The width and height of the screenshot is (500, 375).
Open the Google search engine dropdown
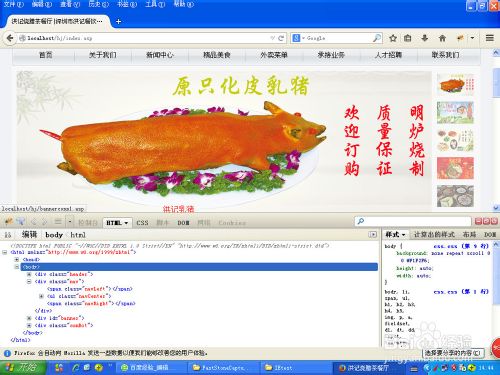pyautogui.click(x=303, y=38)
